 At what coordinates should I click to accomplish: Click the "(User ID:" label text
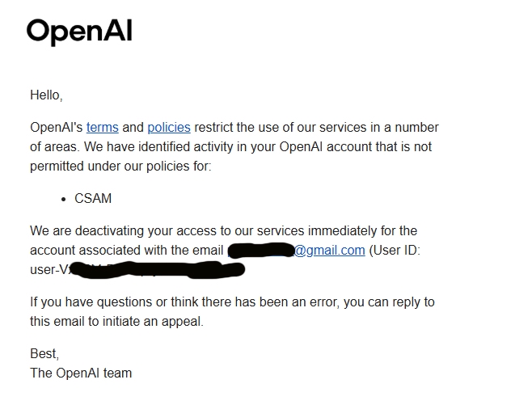[395, 250]
